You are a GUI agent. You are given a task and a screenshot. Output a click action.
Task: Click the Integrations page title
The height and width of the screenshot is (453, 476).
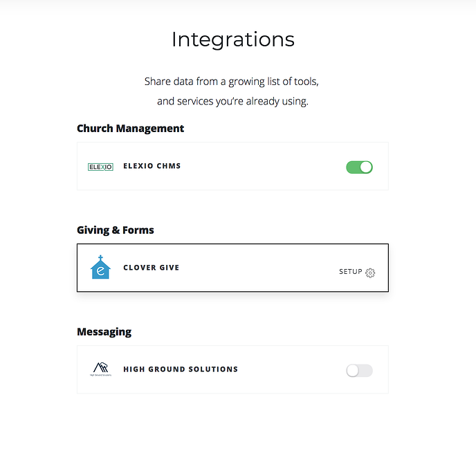click(x=233, y=39)
